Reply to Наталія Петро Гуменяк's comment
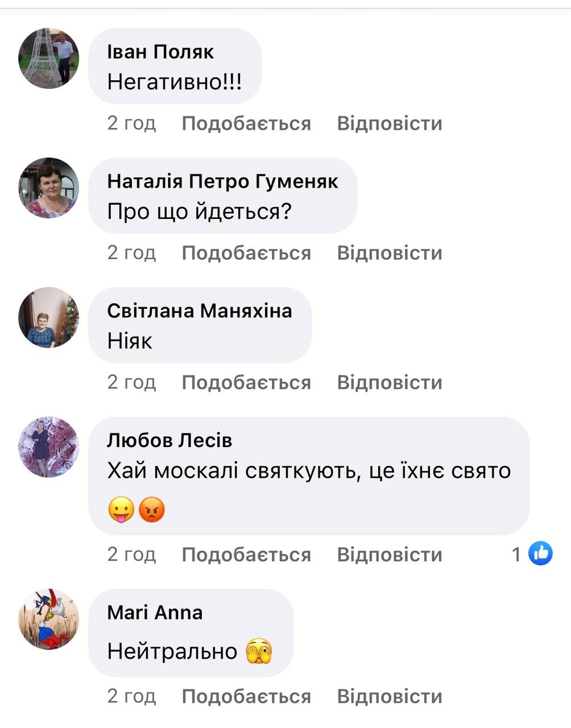Viewport: 571px width, 728px height. [390, 253]
